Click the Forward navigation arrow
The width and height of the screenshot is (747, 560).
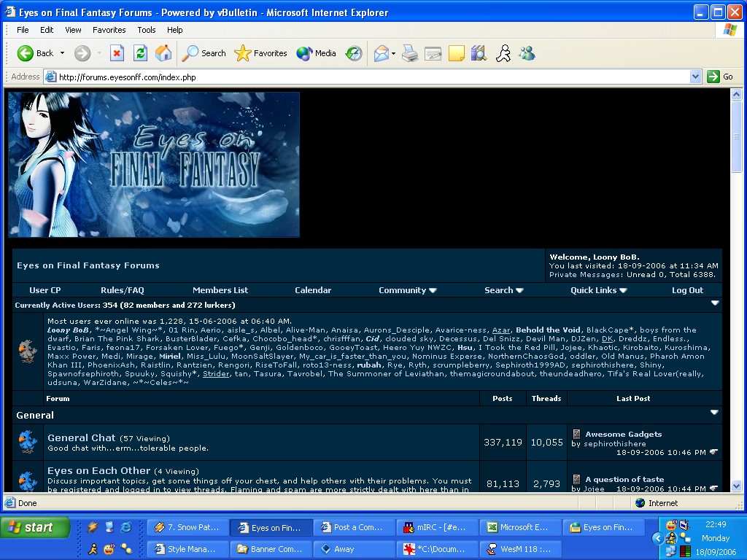pyautogui.click(x=82, y=53)
